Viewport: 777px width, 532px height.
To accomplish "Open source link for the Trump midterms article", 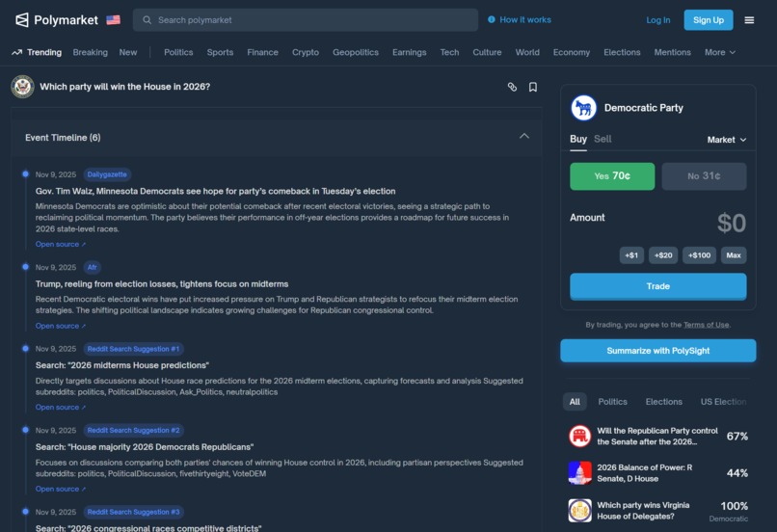I will tap(61, 326).
